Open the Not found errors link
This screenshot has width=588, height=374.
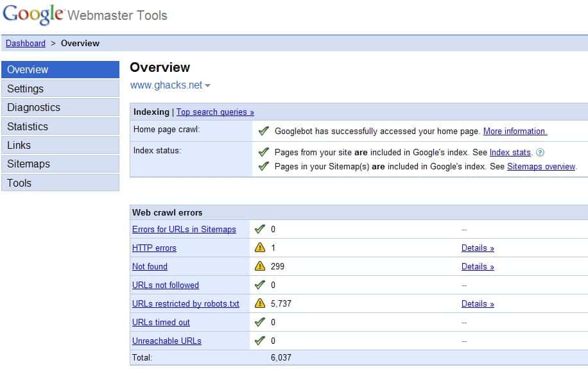(150, 266)
